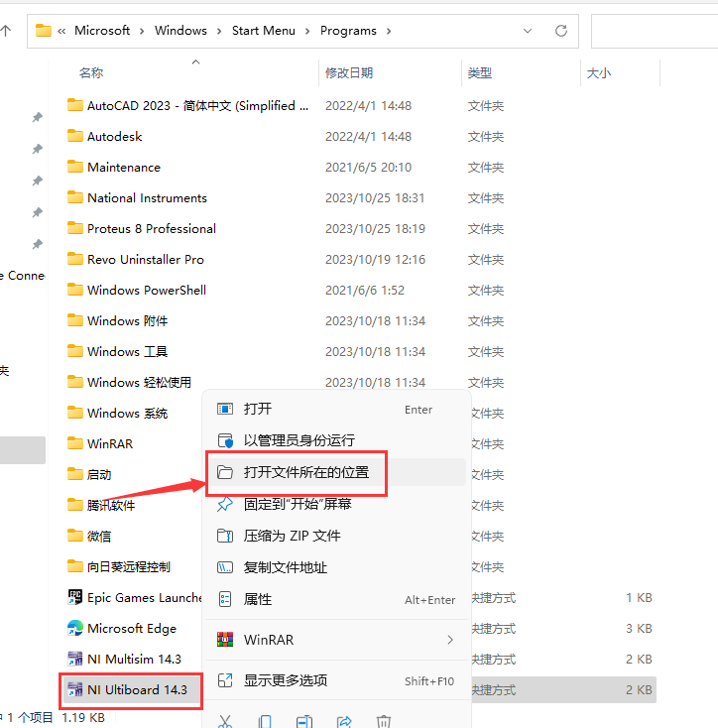Sort by the 类型 column header
Image resolution: width=718 pixels, height=728 pixels.
[x=479, y=72]
